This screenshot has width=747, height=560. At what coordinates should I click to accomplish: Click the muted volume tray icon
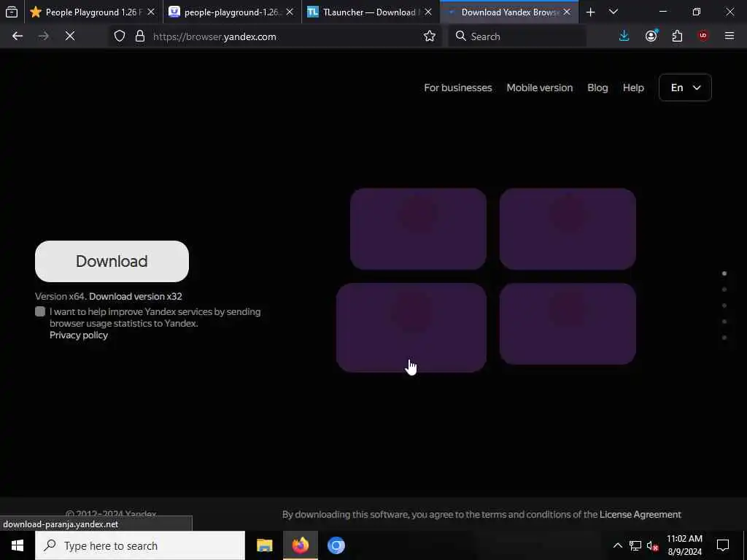653,545
